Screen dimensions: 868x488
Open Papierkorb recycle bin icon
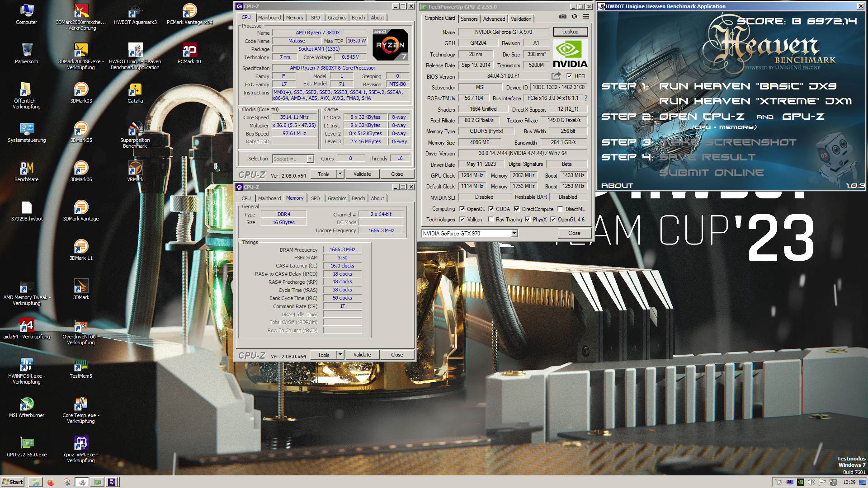pyautogui.click(x=27, y=53)
